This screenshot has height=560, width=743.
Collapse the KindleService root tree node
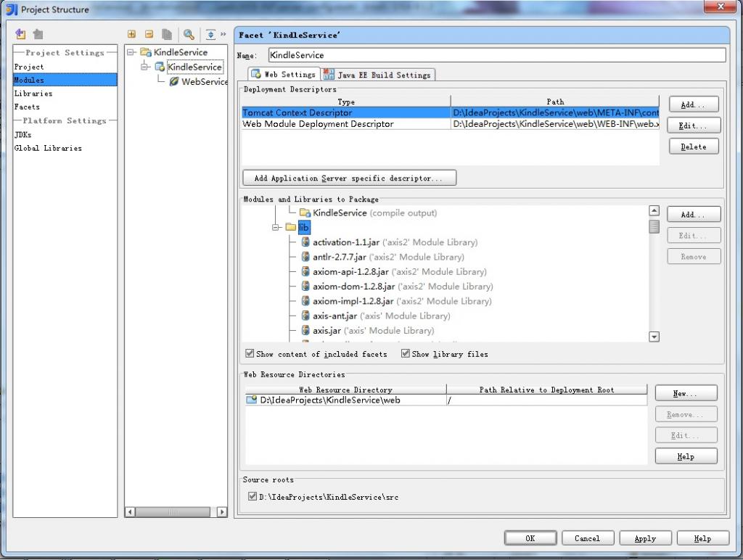click(131, 52)
